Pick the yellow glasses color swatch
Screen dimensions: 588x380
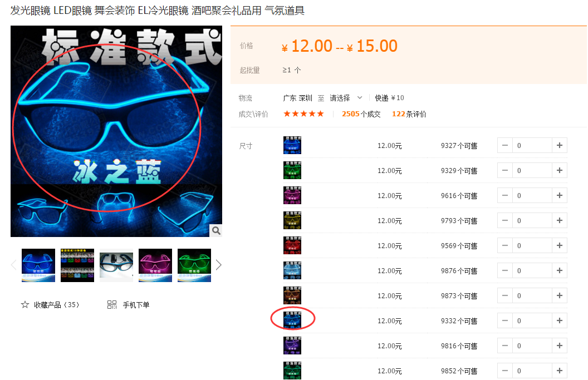[292, 220]
